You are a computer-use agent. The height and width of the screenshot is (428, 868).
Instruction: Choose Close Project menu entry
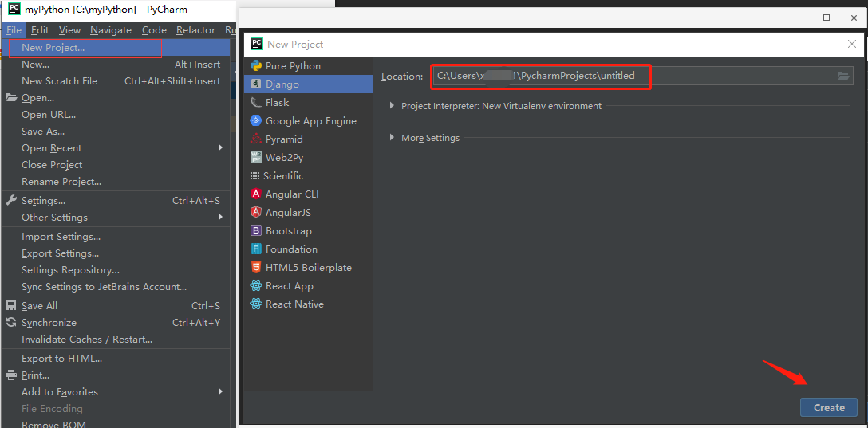[116, 165]
